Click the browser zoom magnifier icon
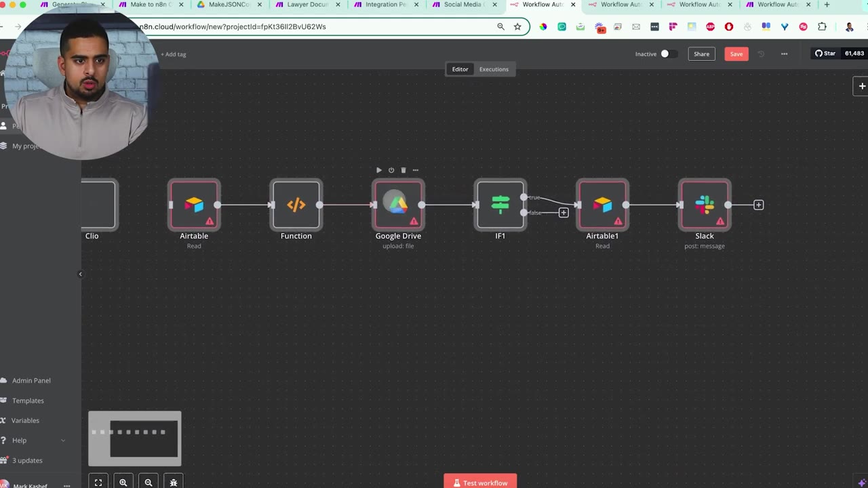This screenshot has height=488, width=868. (x=500, y=26)
